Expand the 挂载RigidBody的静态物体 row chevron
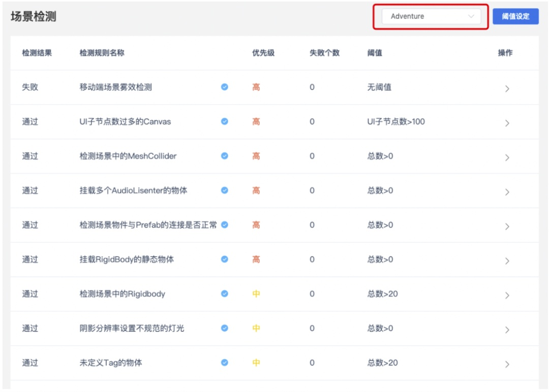549x392 pixels. pyautogui.click(x=507, y=260)
